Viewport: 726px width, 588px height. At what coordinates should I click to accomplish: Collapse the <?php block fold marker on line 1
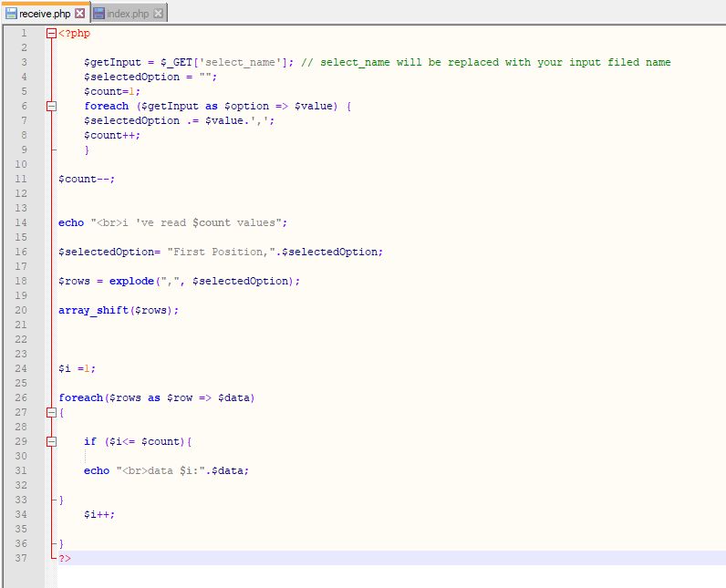[x=51, y=34]
